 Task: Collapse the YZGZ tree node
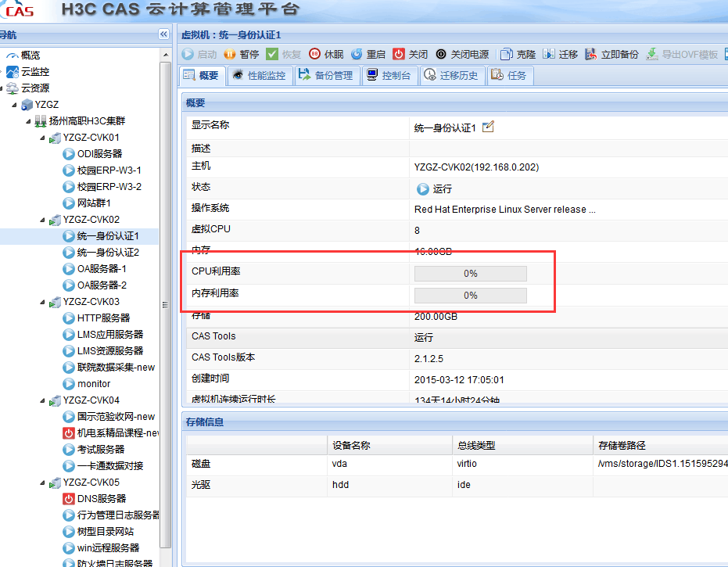[x=14, y=105]
